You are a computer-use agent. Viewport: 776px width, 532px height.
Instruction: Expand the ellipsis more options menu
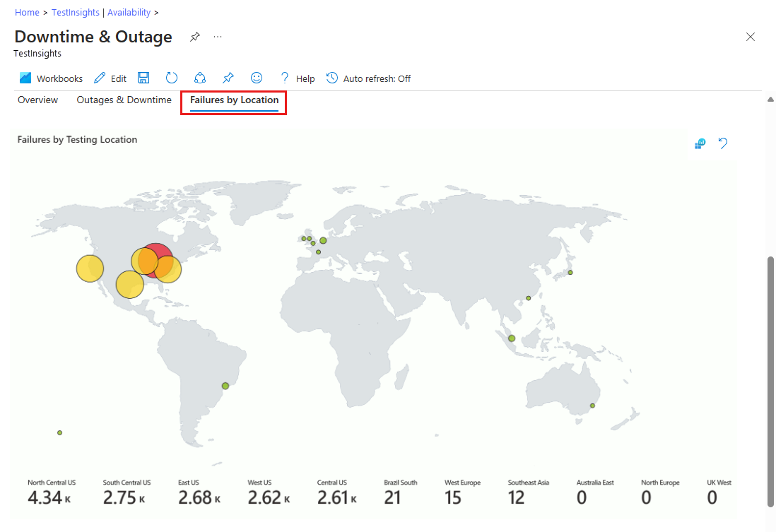pos(218,37)
